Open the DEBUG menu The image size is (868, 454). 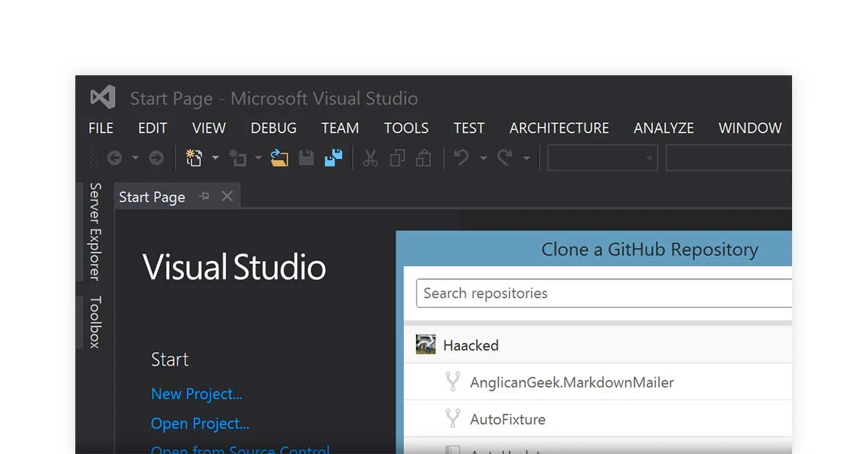[x=273, y=128]
